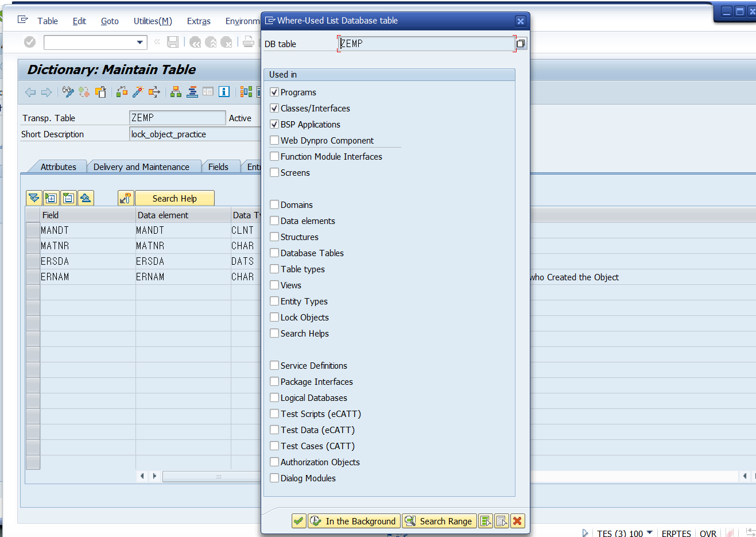Click the Short Description field lock_object_practice
The image size is (756, 537).
(x=195, y=134)
